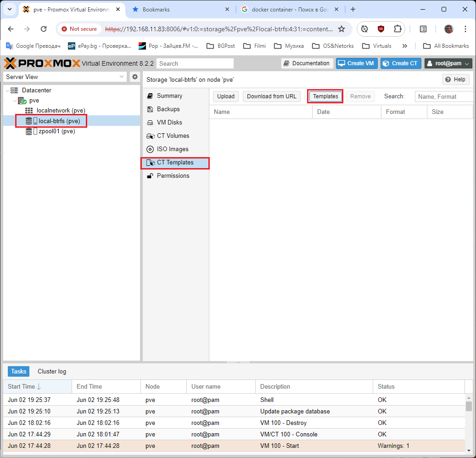Select the VM 100 - Start task
The image size is (476, 458).
(234, 446)
